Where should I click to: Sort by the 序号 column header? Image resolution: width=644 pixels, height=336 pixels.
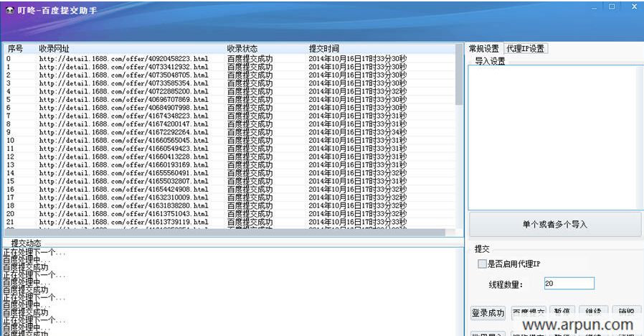pos(15,48)
